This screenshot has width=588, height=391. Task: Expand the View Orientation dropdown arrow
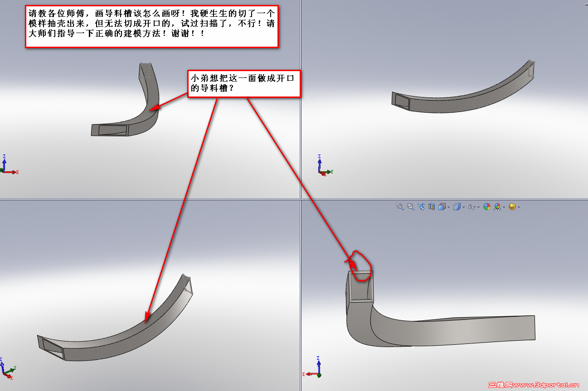(x=449, y=208)
